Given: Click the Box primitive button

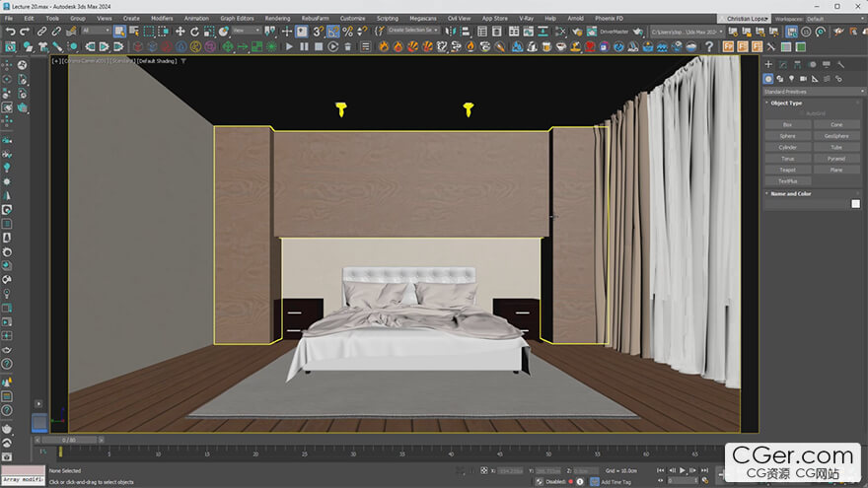Looking at the screenshot, I should point(787,125).
